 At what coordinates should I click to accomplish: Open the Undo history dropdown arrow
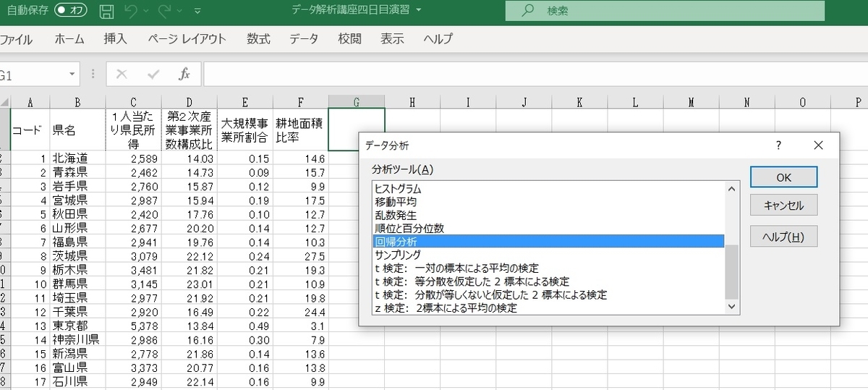[145, 12]
